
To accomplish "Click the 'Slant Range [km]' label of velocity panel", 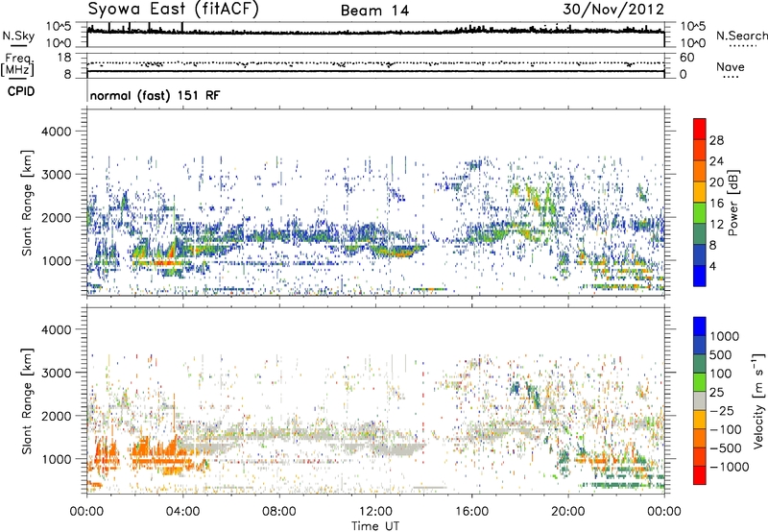I will tap(27, 400).
